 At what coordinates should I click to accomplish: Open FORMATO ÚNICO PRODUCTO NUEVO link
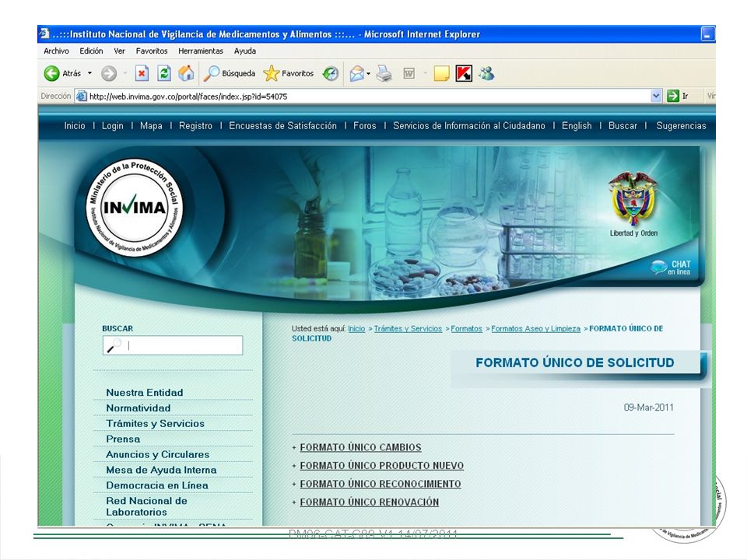tap(381, 466)
